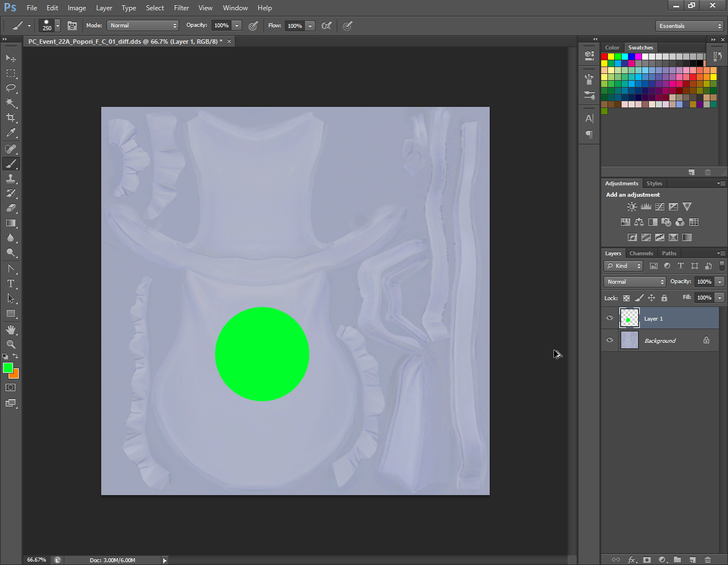Select the Eyedropper tool
Screen dimensions: 728x565
tap(11, 133)
